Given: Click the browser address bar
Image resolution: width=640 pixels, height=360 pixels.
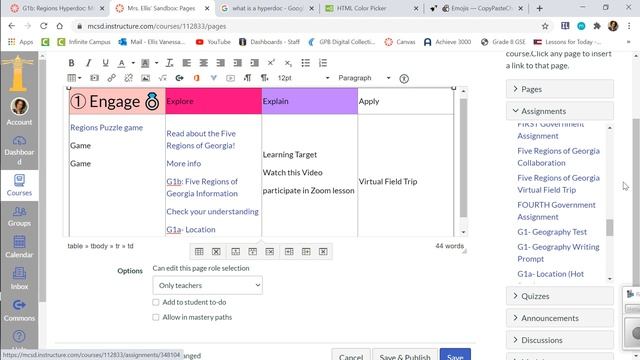Looking at the screenshot, I should pyautogui.click(x=306, y=26).
